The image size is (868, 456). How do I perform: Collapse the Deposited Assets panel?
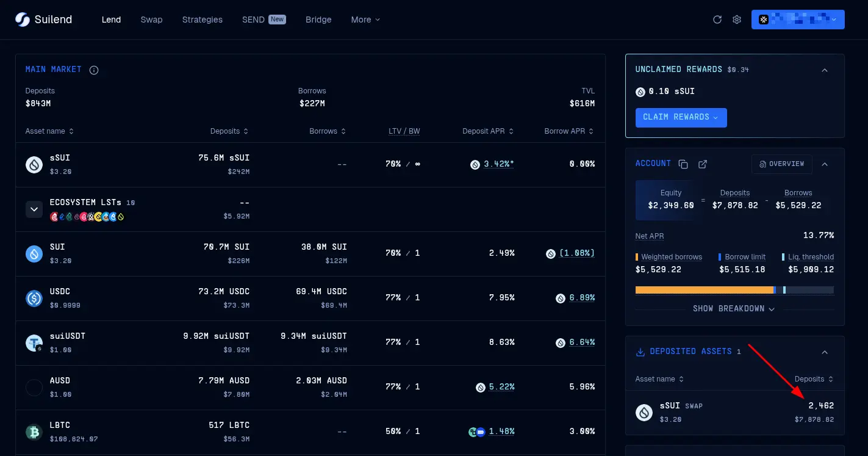pos(825,352)
